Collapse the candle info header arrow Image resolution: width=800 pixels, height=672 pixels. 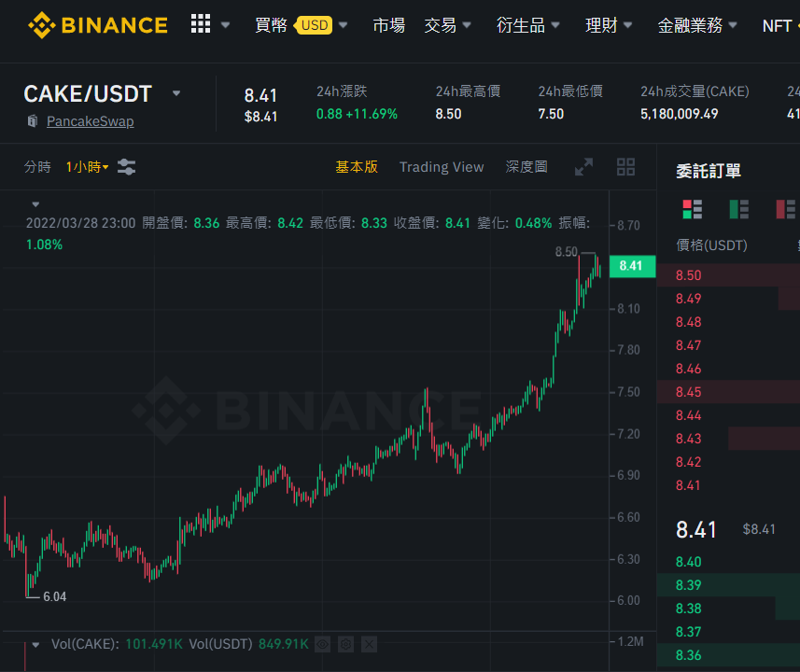[35, 204]
